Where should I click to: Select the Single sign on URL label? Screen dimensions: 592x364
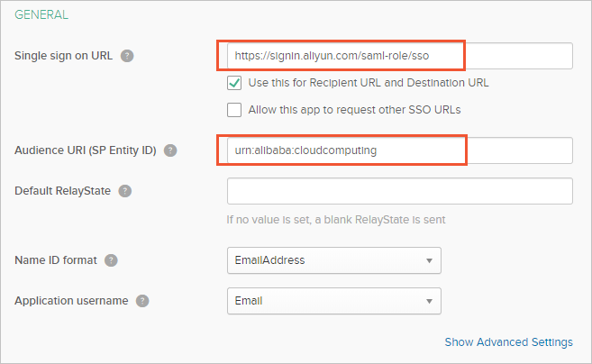tap(63, 56)
